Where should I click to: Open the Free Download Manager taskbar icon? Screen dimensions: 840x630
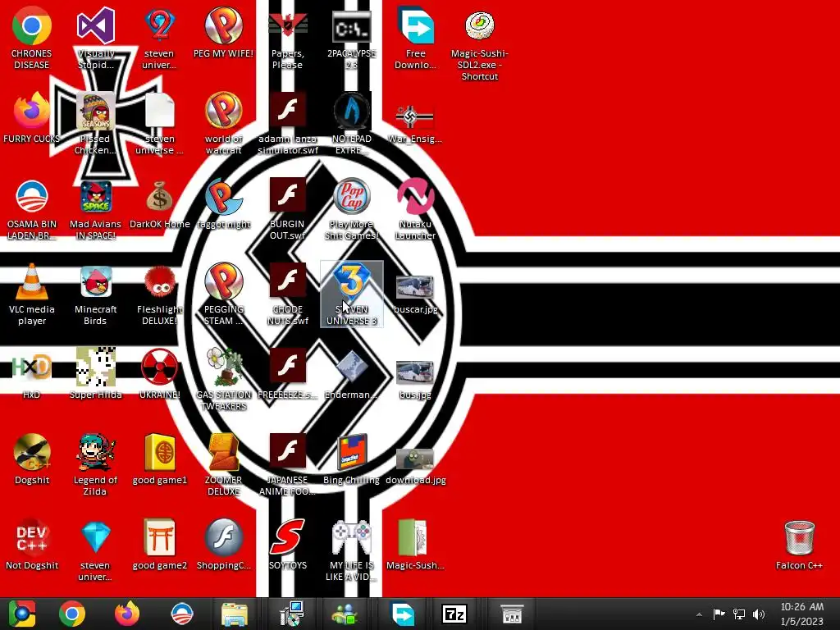coord(402,614)
